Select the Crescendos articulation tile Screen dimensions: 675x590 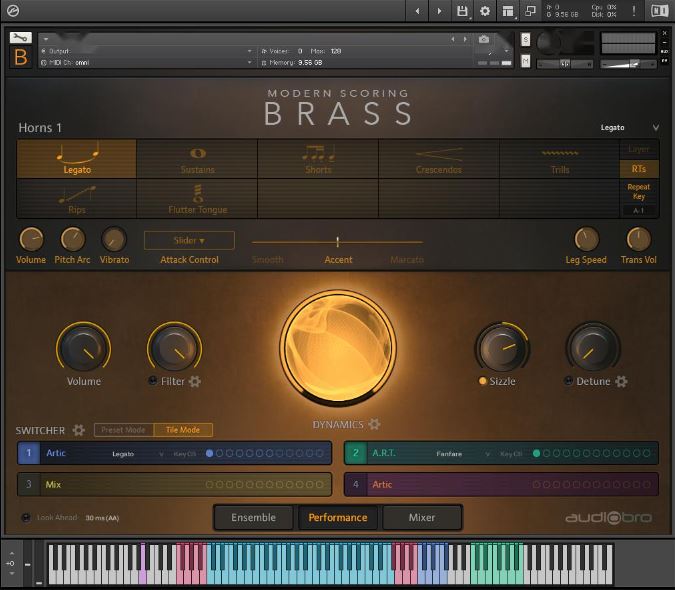[x=439, y=159]
